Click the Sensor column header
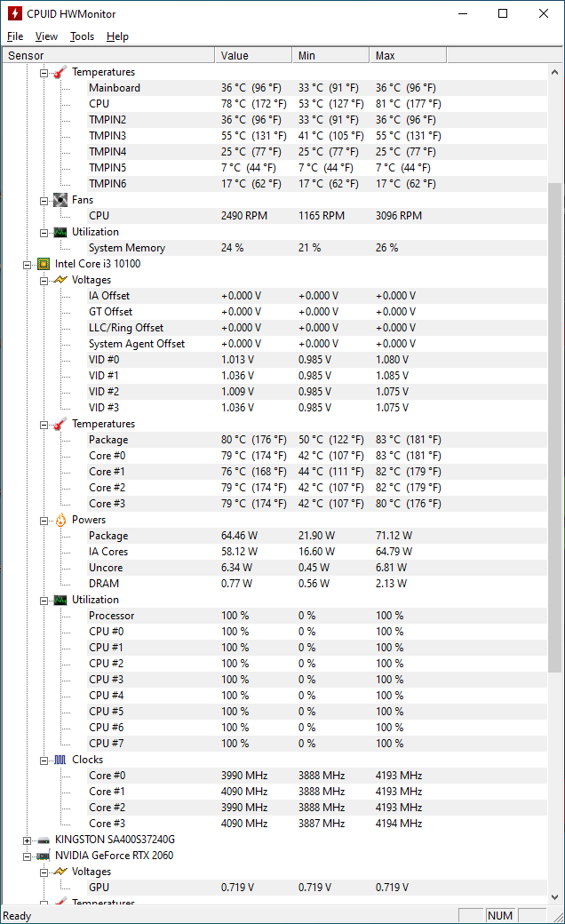Screen dimensions: 565x924 [107, 56]
